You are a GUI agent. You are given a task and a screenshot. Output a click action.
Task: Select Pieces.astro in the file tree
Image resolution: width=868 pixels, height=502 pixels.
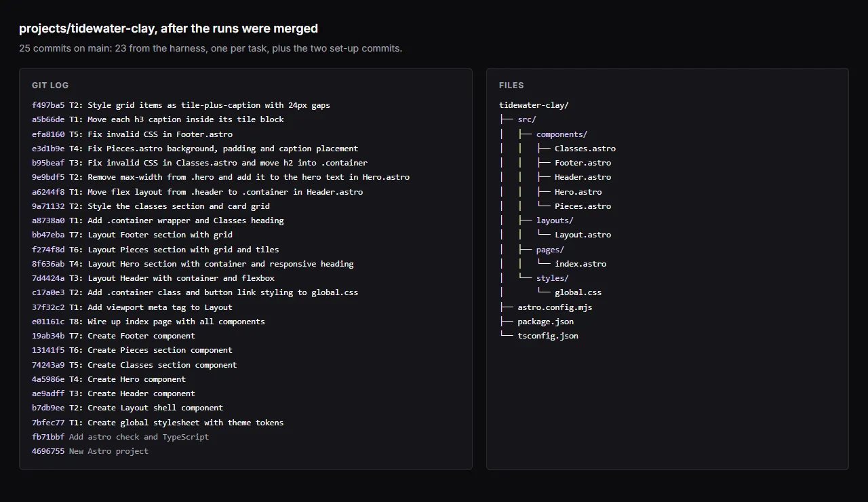tap(583, 206)
